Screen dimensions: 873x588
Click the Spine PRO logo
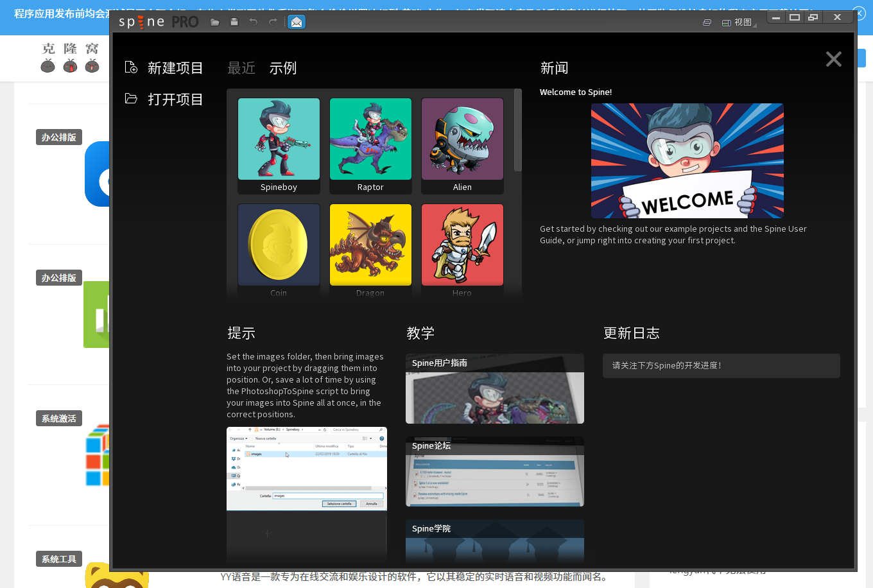159,22
